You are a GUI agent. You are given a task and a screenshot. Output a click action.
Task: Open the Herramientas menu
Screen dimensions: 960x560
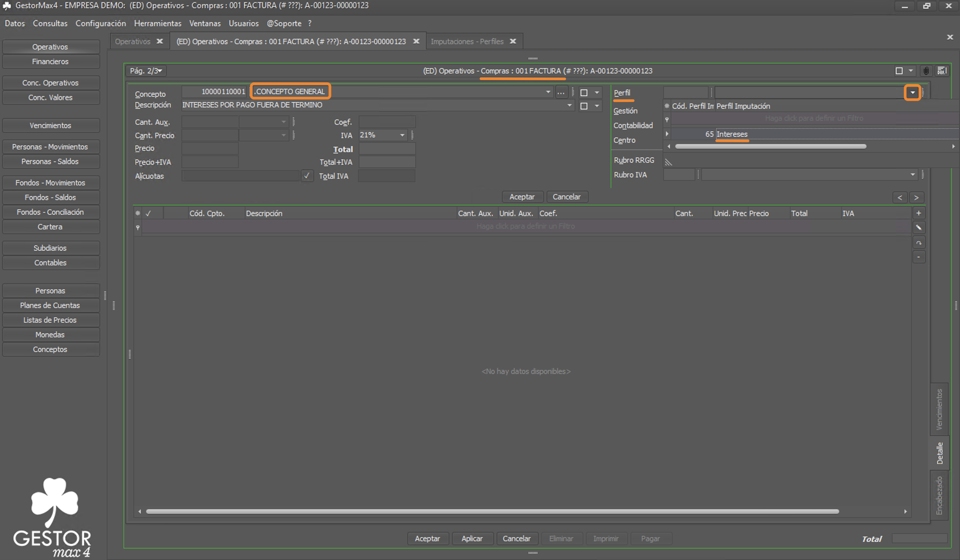tap(157, 23)
